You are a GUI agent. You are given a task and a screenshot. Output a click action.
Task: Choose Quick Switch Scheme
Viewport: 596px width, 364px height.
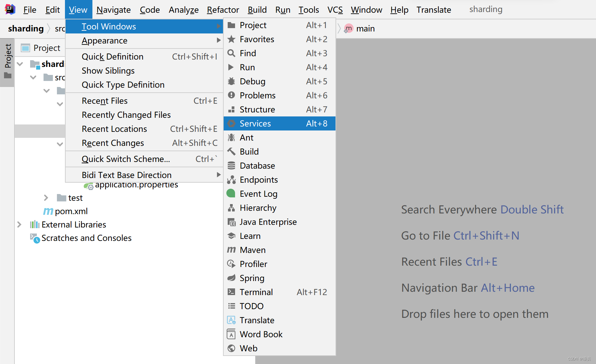(x=144, y=159)
